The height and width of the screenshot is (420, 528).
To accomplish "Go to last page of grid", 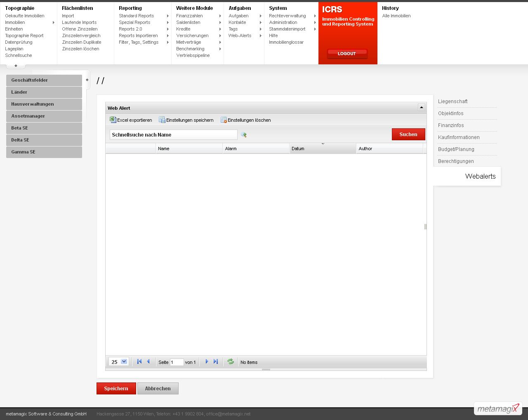I will [x=215, y=361].
